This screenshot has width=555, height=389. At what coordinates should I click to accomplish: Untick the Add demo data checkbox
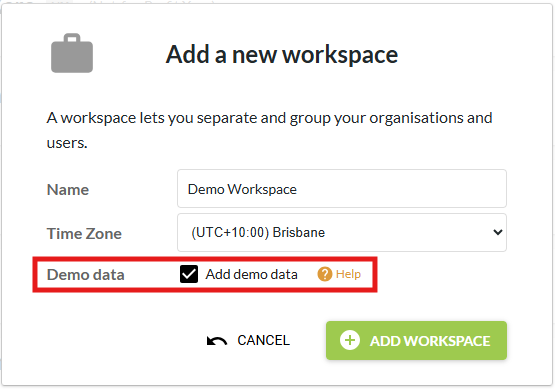coord(189,274)
